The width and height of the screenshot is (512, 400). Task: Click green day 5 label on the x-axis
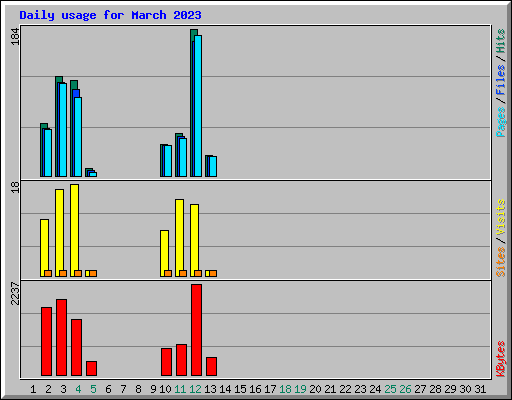click(93, 389)
